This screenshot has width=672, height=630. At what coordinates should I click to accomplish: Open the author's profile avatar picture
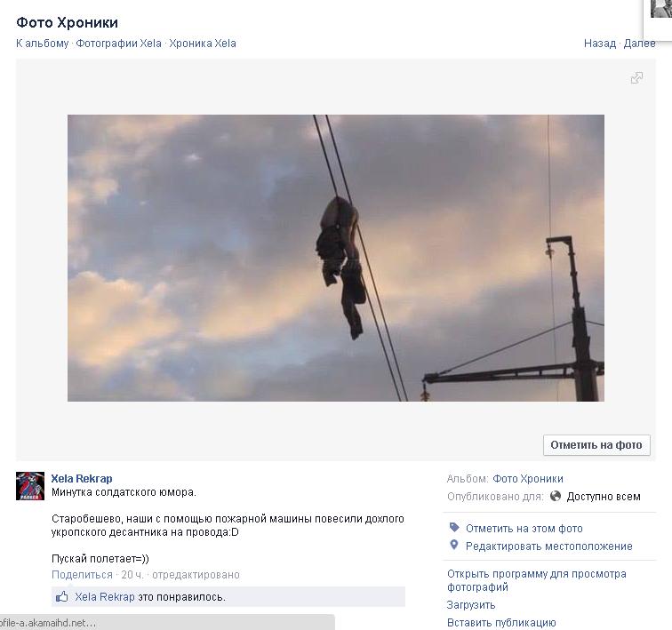(30, 486)
